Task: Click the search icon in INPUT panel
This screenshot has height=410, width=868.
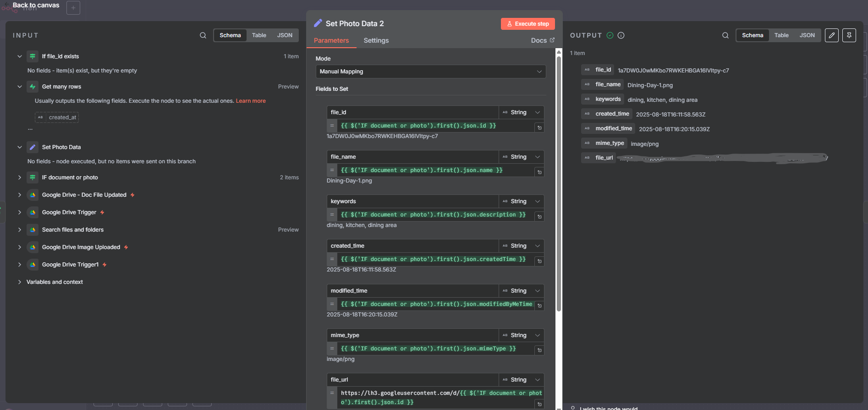Action: (x=203, y=35)
